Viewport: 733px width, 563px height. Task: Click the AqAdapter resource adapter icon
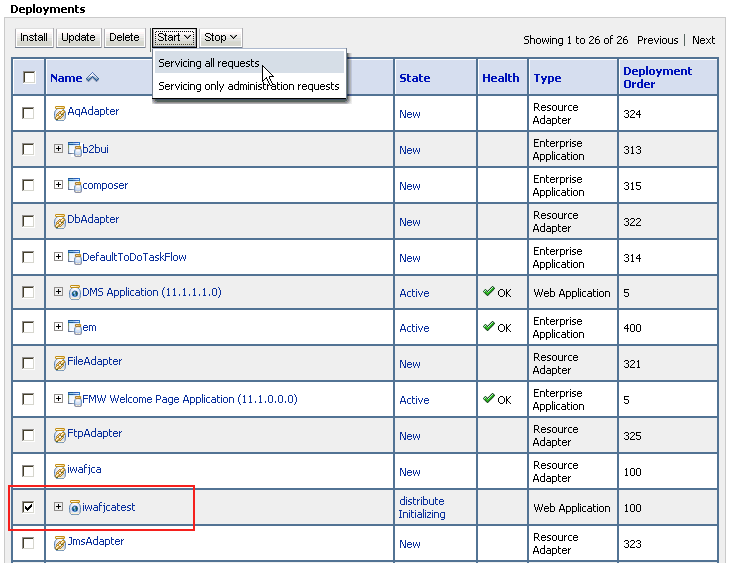click(59, 113)
